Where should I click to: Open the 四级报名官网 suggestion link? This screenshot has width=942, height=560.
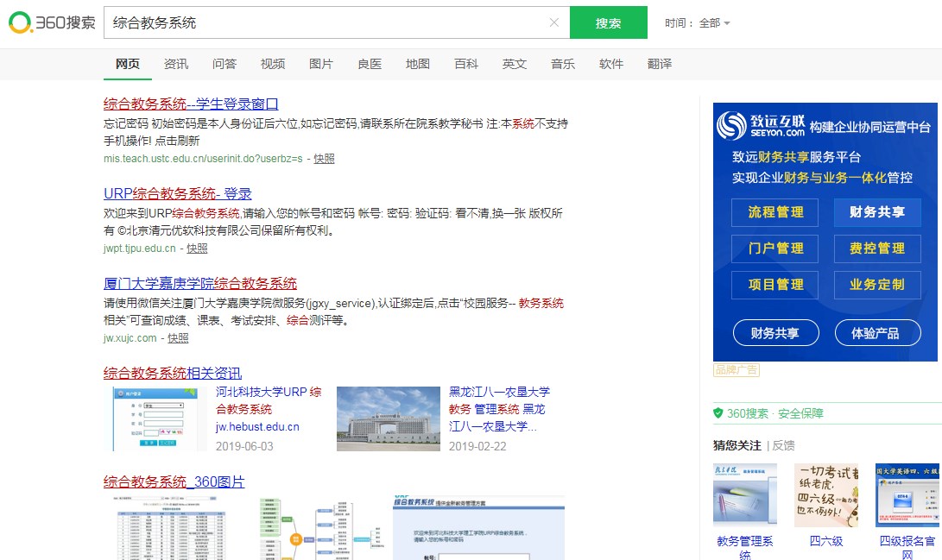[x=907, y=547]
